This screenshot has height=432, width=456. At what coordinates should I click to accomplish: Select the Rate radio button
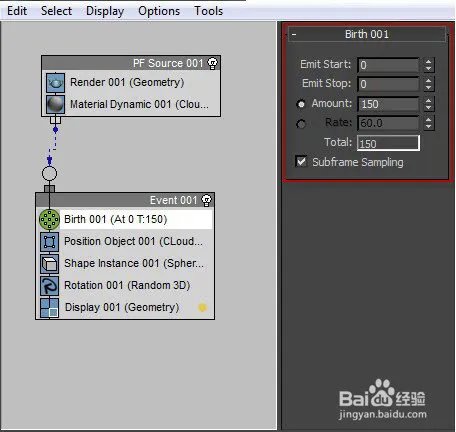pyautogui.click(x=301, y=124)
